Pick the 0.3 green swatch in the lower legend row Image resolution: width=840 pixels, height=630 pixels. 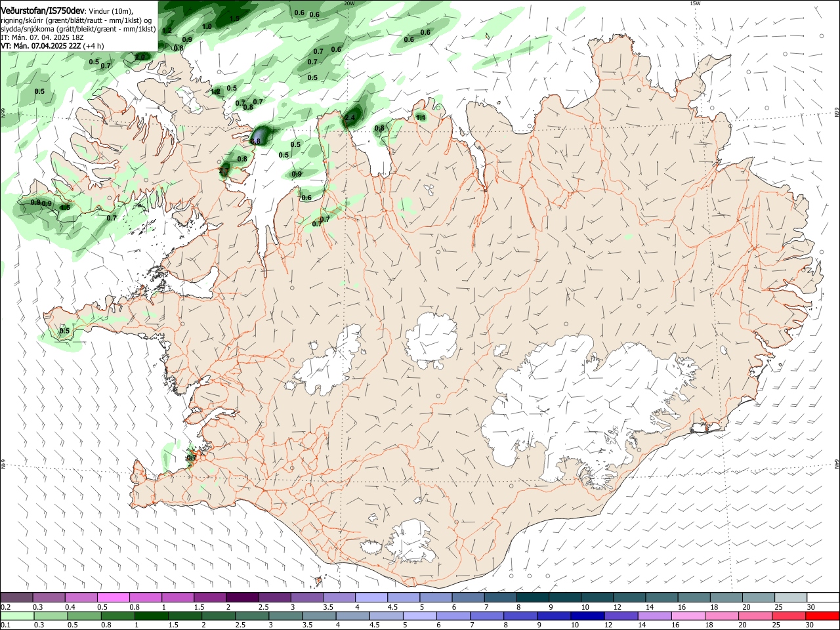(x=51, y=616)
